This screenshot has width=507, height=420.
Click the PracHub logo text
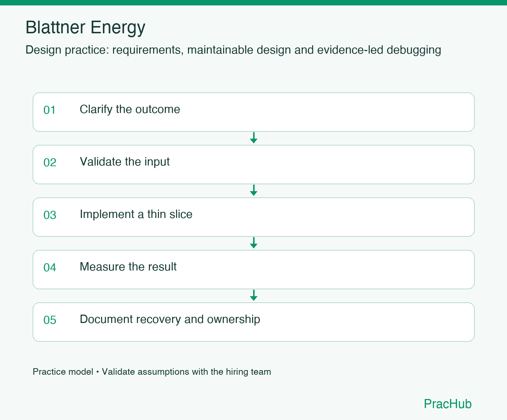(x=448, y=404)
